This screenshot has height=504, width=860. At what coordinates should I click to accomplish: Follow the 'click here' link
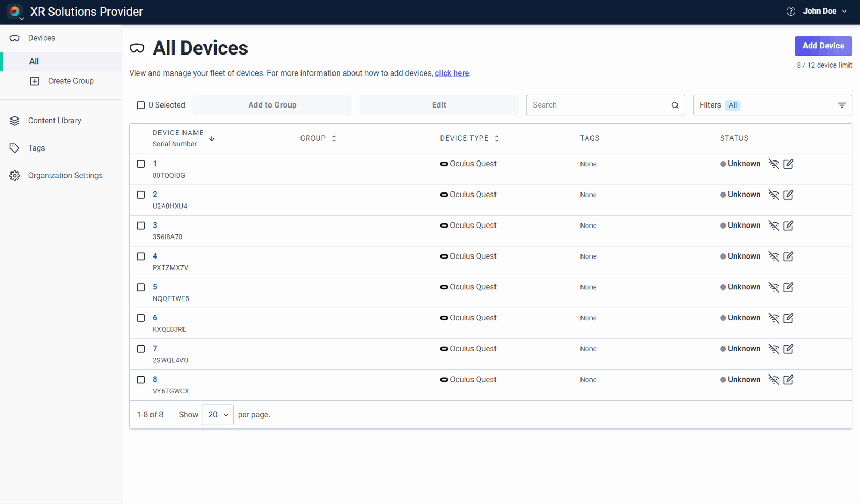click(x=452, y=73)
